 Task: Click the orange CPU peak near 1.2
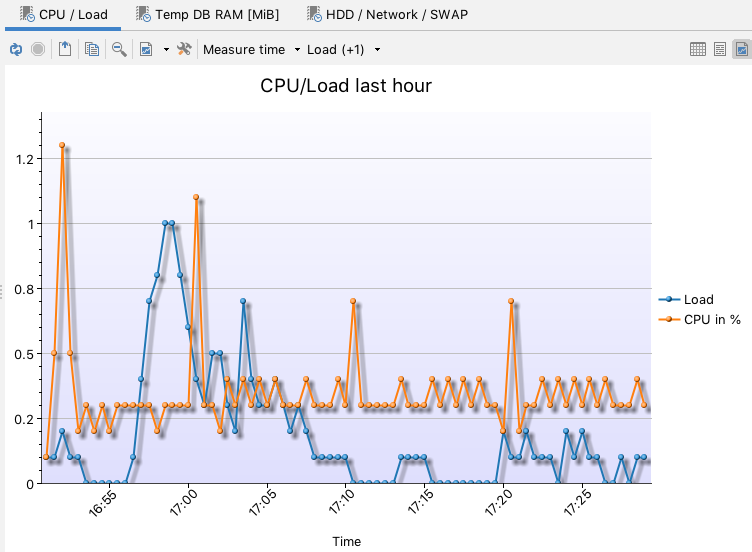pos(62,145)
